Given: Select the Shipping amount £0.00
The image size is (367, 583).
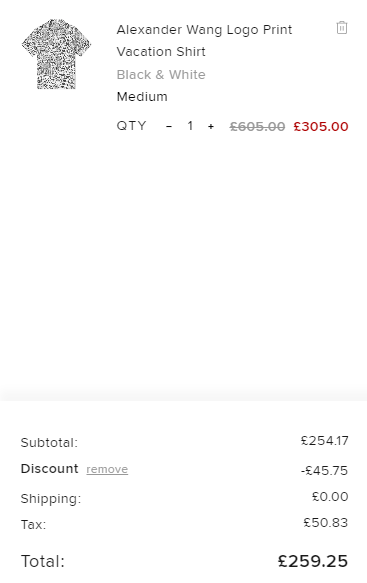Looking at the screenshot, I should pos(330,497).
